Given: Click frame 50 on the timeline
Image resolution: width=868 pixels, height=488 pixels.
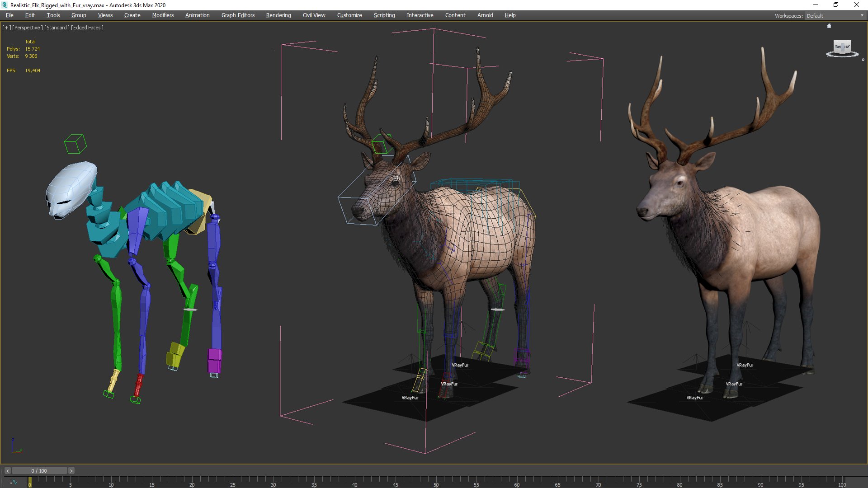Looking at the screenshot, I should (436, 484).
